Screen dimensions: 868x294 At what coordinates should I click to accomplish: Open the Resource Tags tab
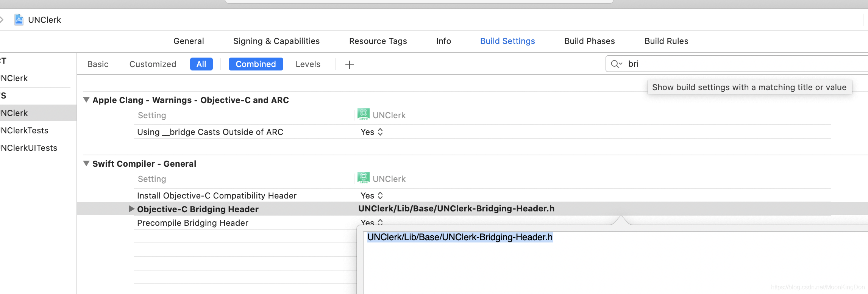[378, 41]
